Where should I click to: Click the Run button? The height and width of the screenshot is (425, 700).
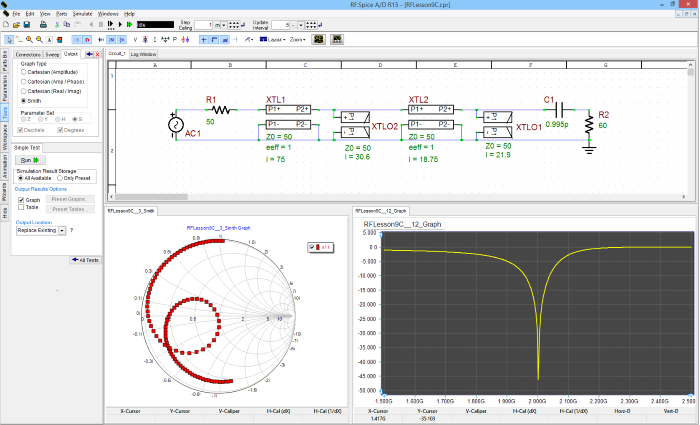click(x=30, y=160)
